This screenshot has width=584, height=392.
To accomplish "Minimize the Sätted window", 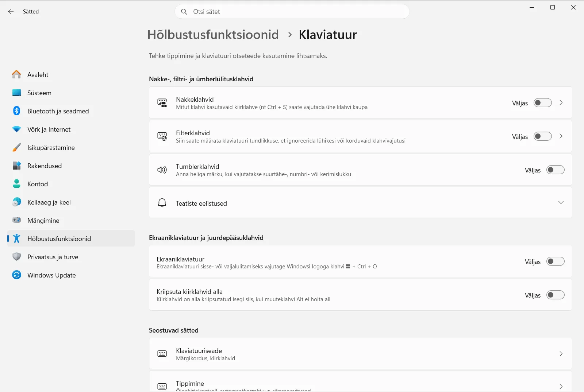I will [532, 7].
